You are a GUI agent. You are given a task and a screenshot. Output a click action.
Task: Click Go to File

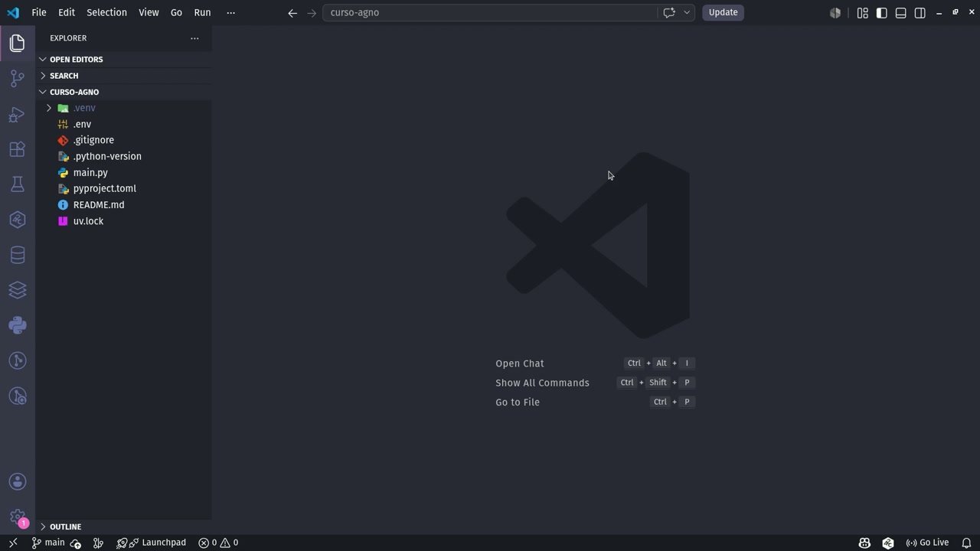click(x=518, y=402)
